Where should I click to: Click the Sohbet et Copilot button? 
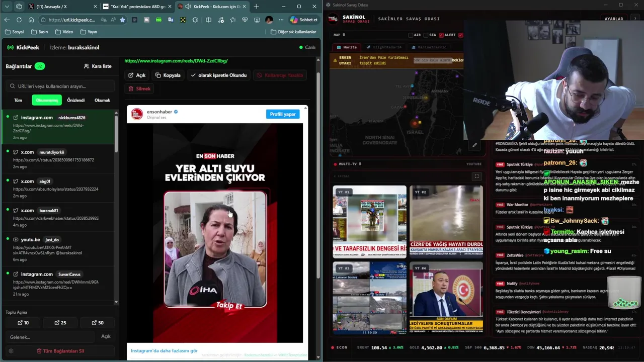(304, 20)
